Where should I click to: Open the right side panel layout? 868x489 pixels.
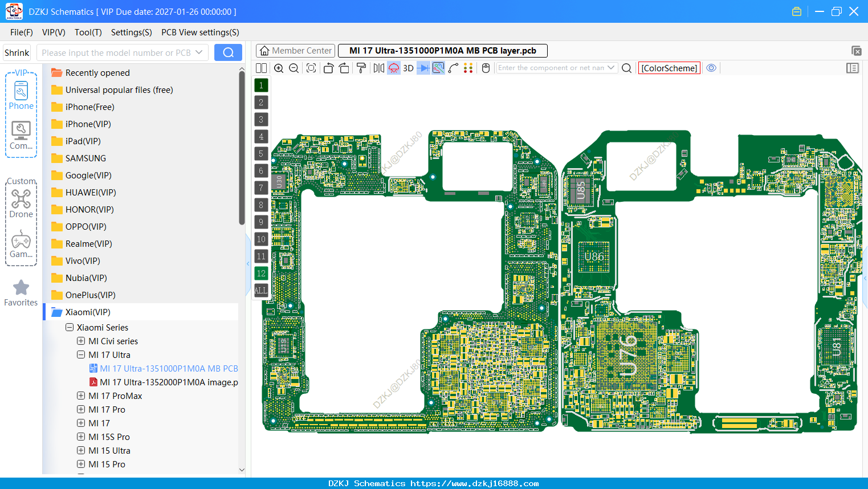point(853,68)
